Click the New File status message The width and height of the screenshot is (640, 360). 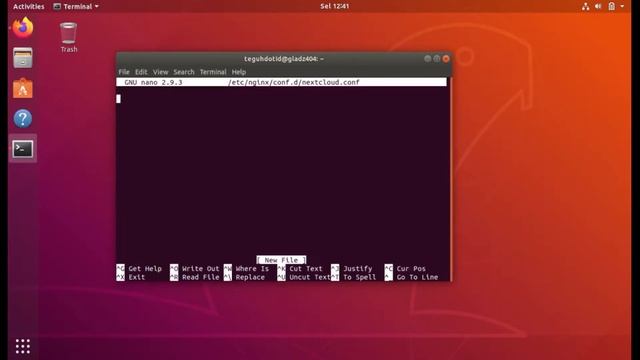tap(281, 260)
